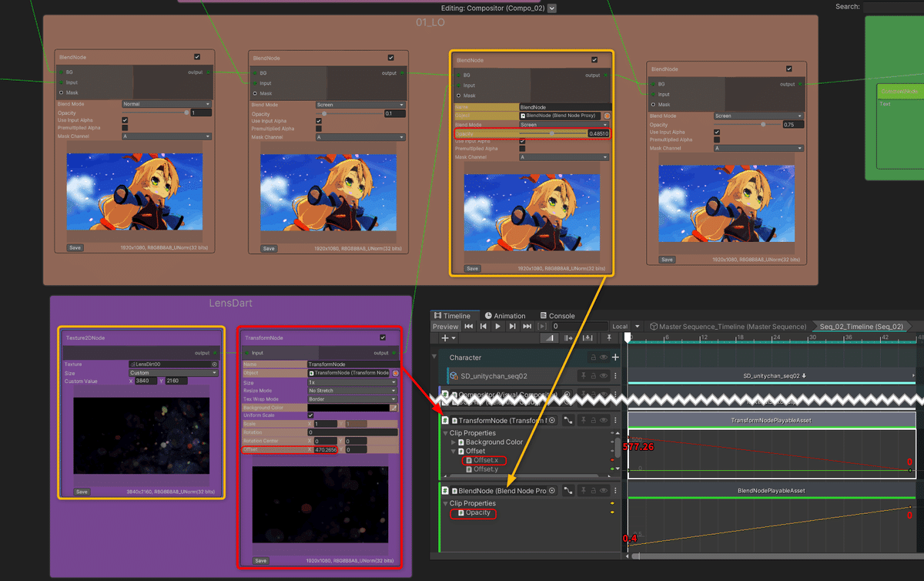Image resolution: width=924 pixels, height=581 pixels.
Task: Pick binding object for BlendNode track
Action: (x=551, y=490)
